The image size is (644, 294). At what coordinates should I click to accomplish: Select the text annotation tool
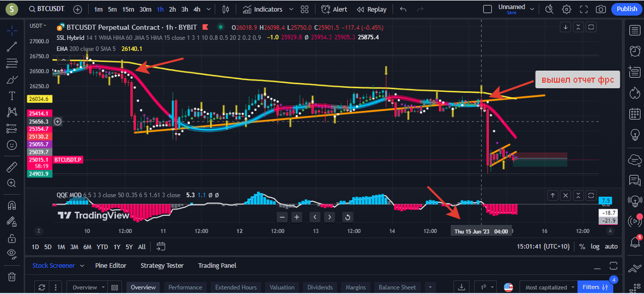click(x=12, y=96)
